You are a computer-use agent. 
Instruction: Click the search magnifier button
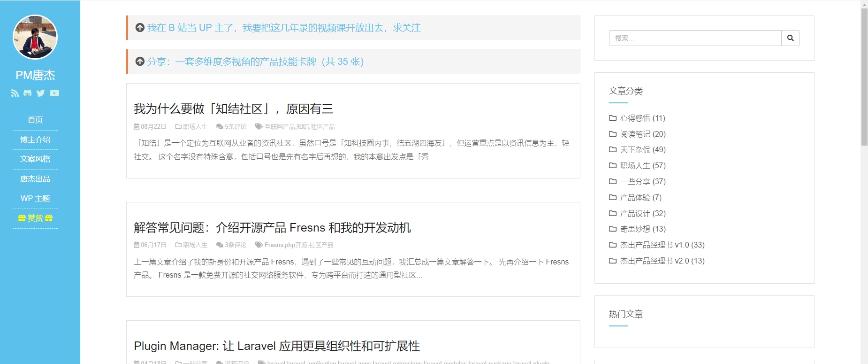pyautogui.click(x=790, y=38)
